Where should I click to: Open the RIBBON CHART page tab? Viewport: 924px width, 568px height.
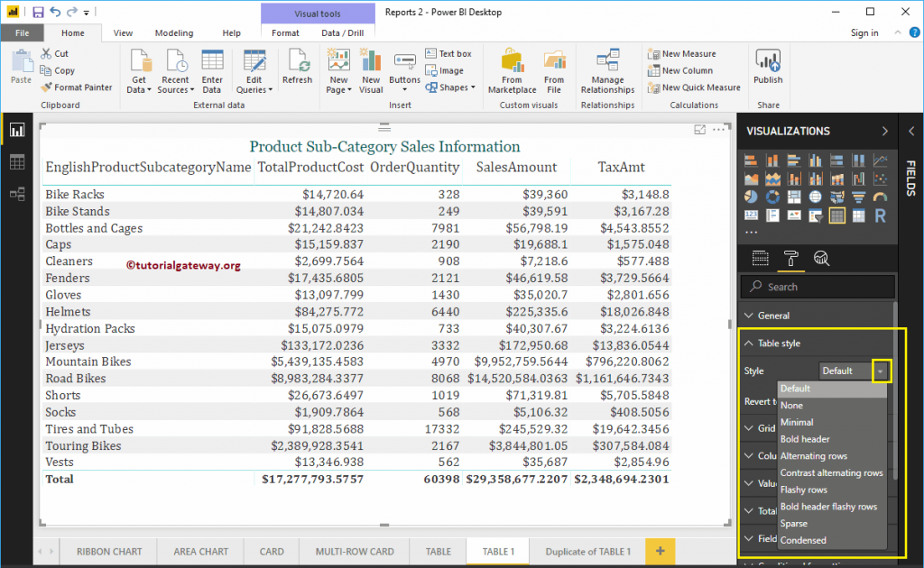pos(108,551)
